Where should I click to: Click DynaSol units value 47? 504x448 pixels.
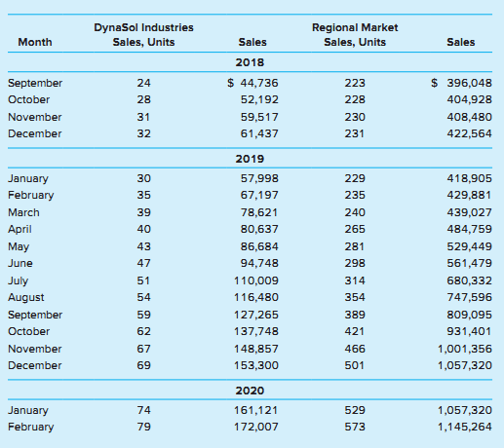(x=143, y=263)
